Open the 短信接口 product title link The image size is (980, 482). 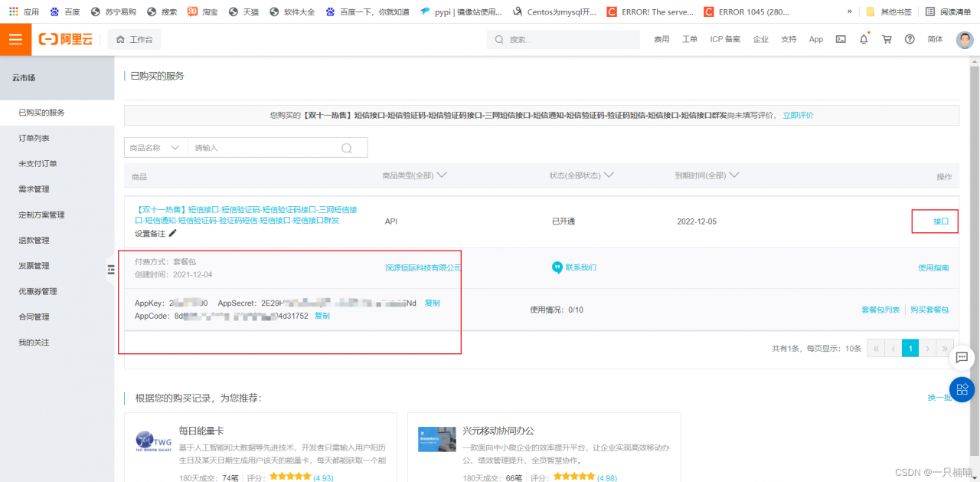(x=246, y=215)
